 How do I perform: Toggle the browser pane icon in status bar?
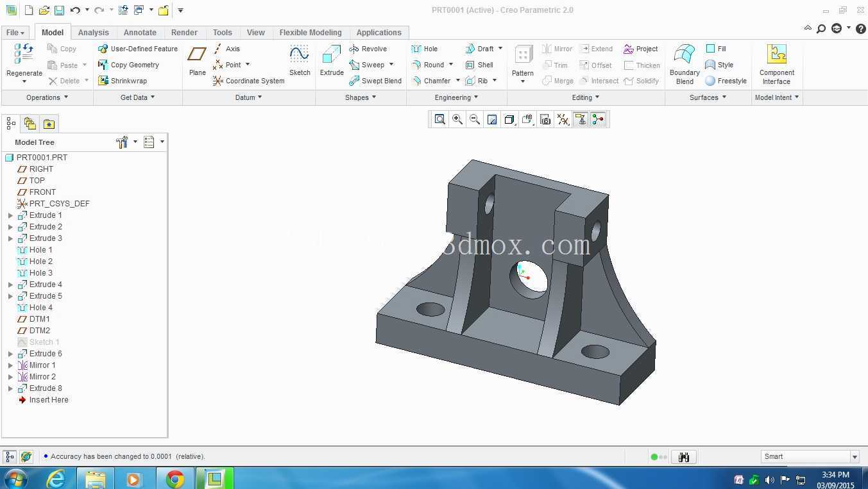tap(26, 457)
